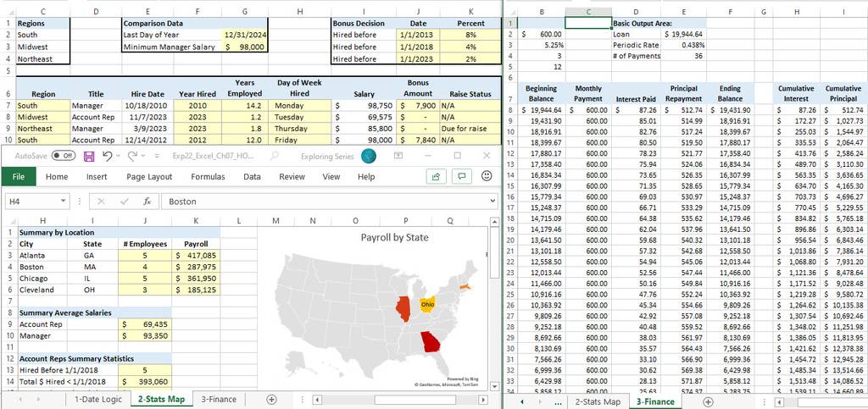Click the Insert Function fx icon
Image resolution: width=868 pixels, height=409 pixels.
click(147, 202)
